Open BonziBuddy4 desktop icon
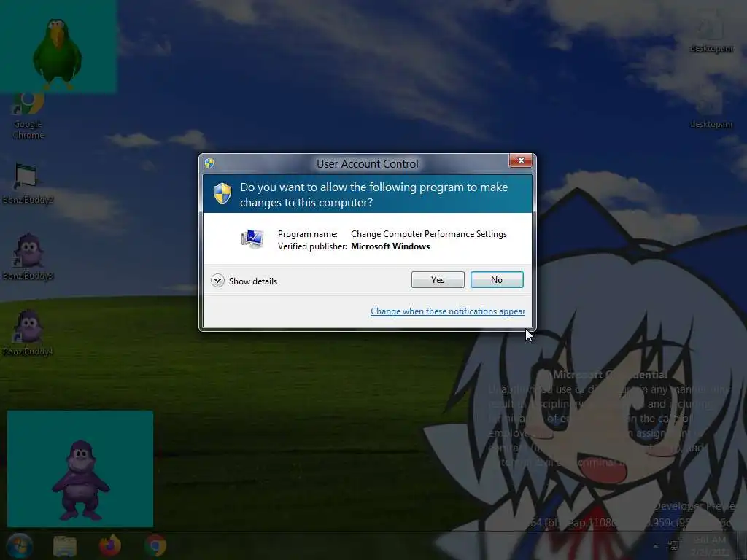The image size is (747, 560). coord(28,333)
